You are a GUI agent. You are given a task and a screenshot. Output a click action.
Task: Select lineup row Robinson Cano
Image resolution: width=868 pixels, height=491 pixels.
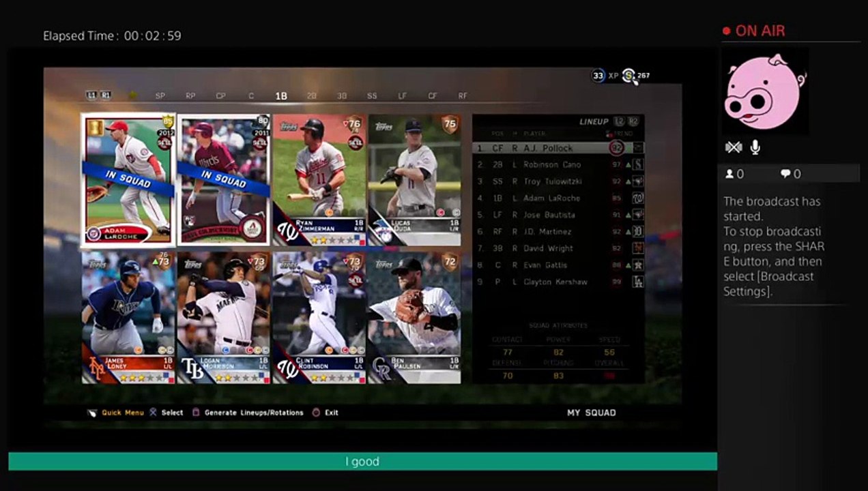(558, 164)
